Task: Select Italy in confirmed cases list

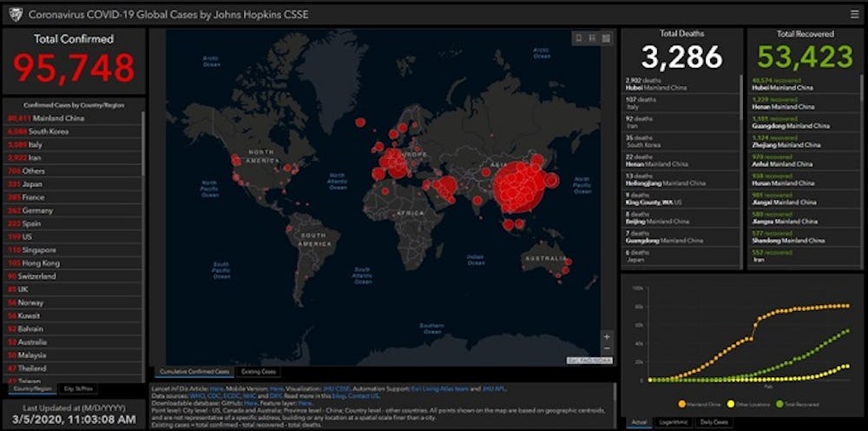Action: (73, 144)
